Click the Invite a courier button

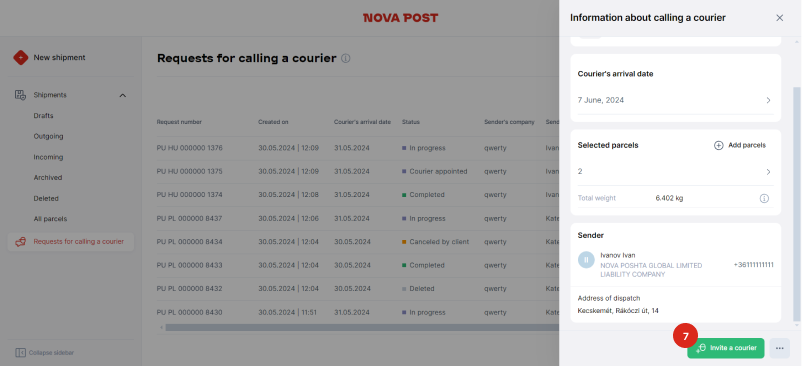tap(726, 348)
